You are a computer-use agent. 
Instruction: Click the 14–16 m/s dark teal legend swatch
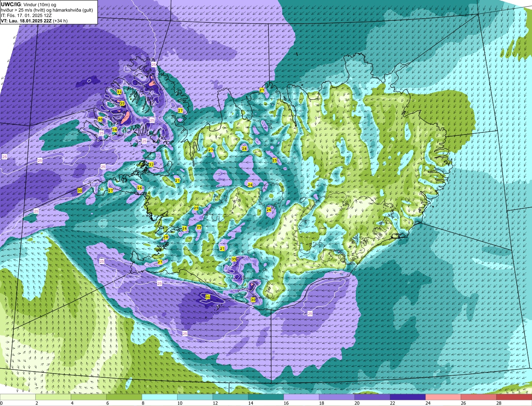point(266,397)
